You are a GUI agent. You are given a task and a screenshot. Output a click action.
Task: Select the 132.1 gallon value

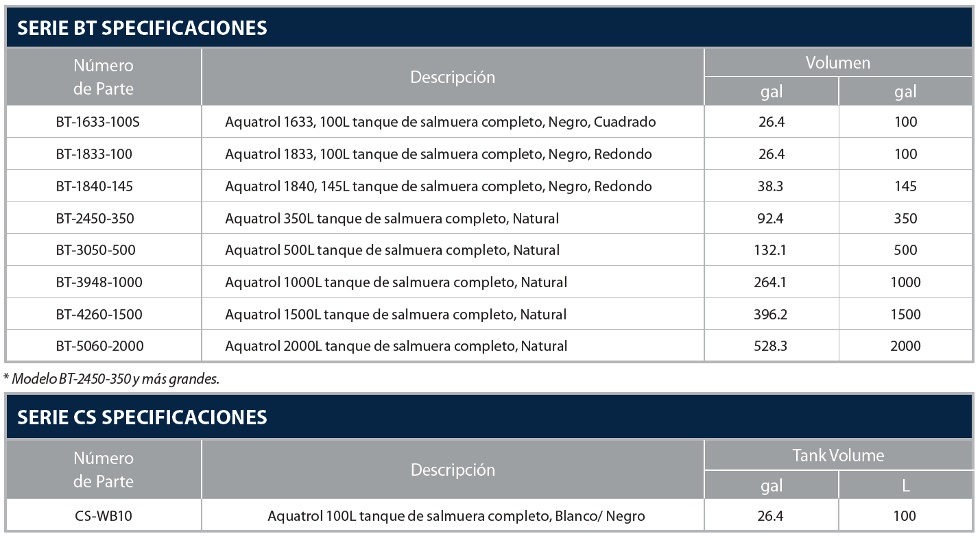click(770, 250)
